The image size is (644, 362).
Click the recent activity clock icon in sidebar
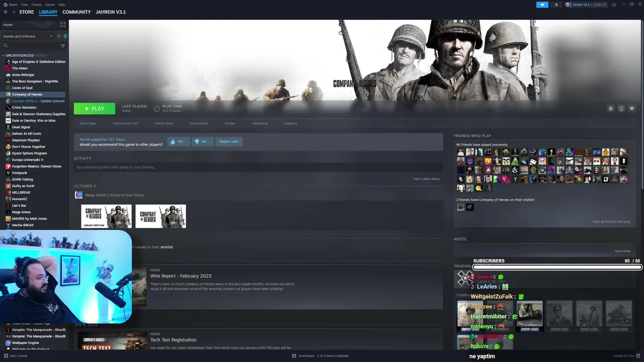click(x=59, y=36)
